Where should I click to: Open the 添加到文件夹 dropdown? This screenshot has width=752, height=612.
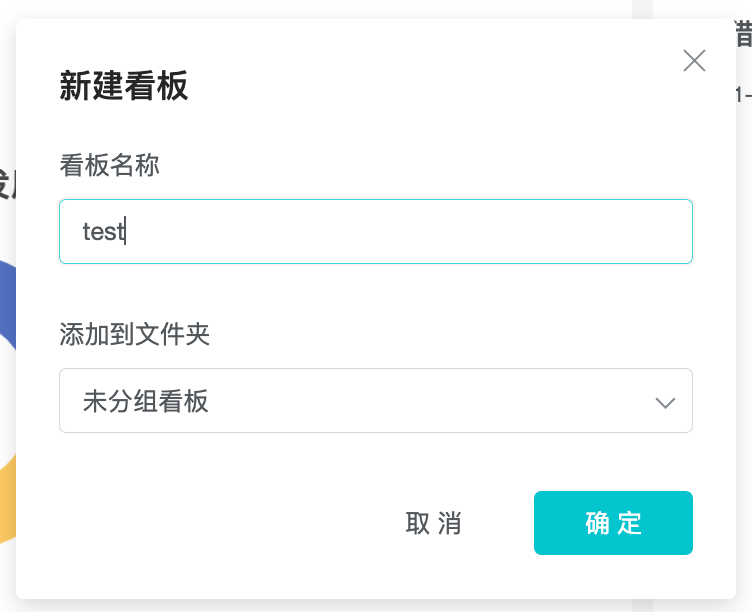click(375, 401)
